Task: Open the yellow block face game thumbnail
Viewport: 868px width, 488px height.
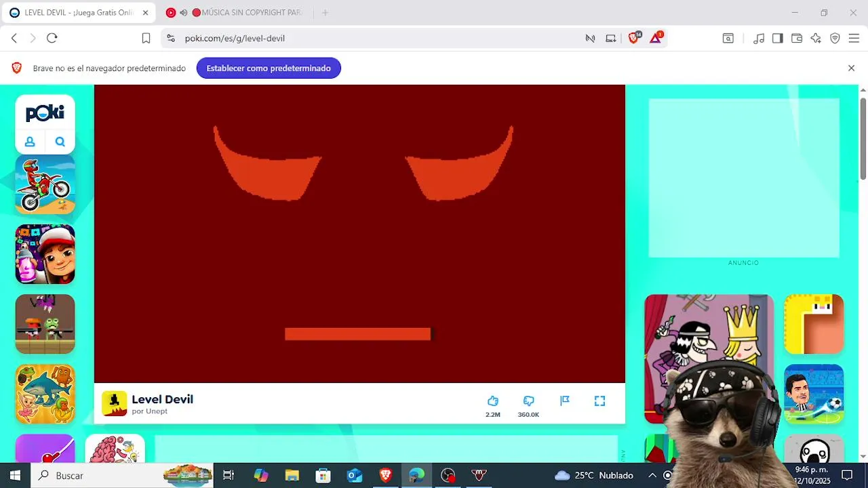Action: 814,324
